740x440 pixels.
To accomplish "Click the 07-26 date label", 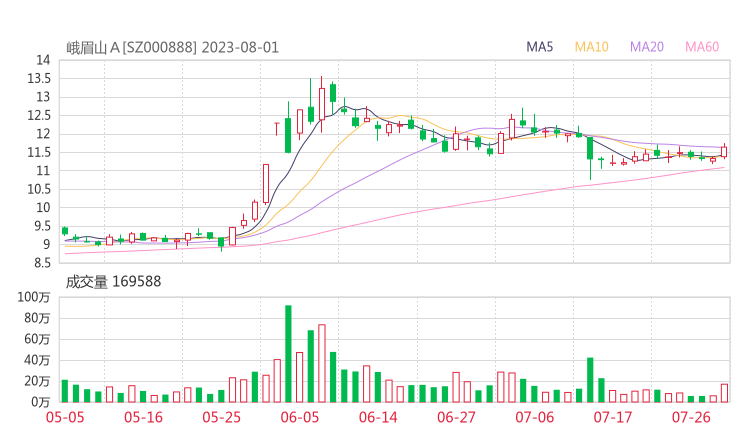I will coord(691,417).
